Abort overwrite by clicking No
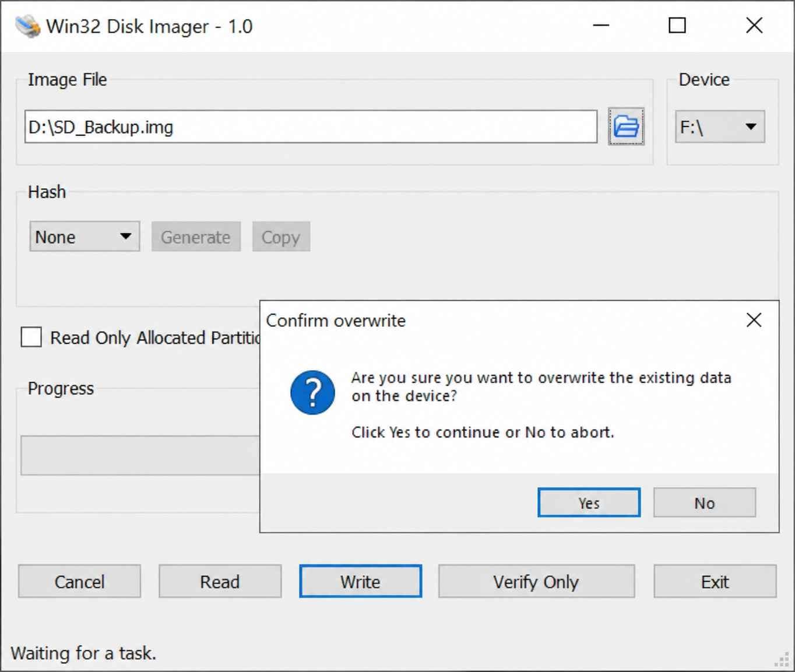Screen dimensions: 795x672 coord(704,502)
